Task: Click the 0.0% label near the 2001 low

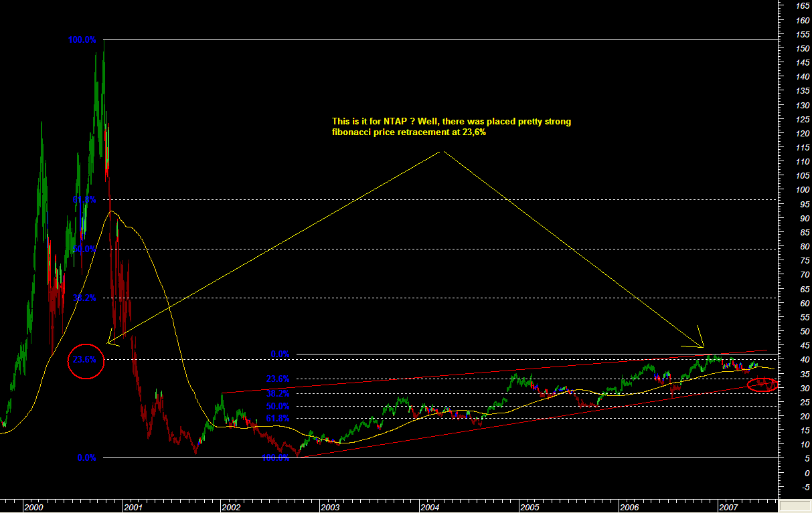Action: (x=87, y=458)
